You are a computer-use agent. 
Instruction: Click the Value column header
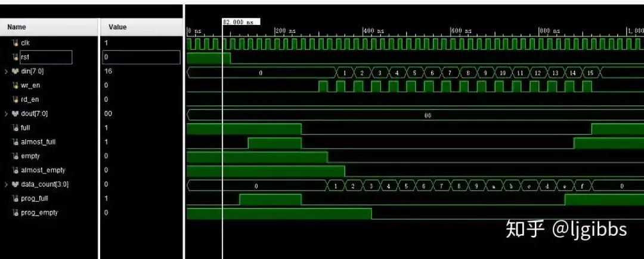[x=117, y=27]
